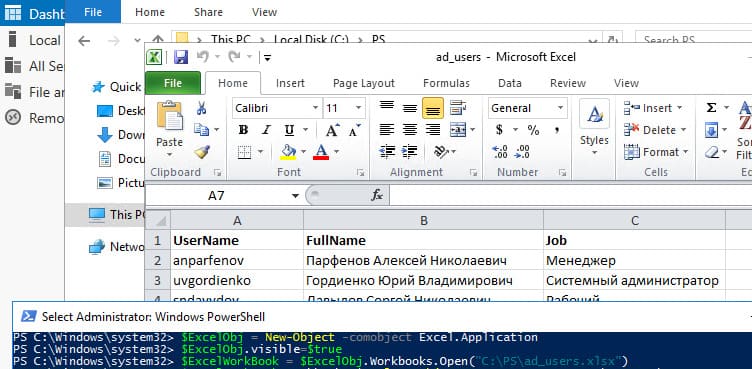Image resolution: width=752 pixels, height=369 pixels.
Task: Click AutoSum sigma icon
Action: (x=711, y=108)
